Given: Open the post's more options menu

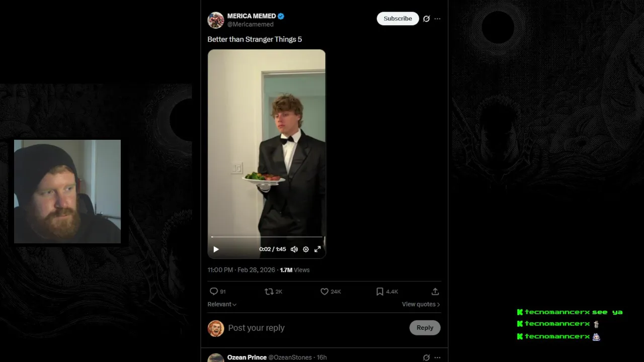Looking at the screenshot, I should [437, 19].
